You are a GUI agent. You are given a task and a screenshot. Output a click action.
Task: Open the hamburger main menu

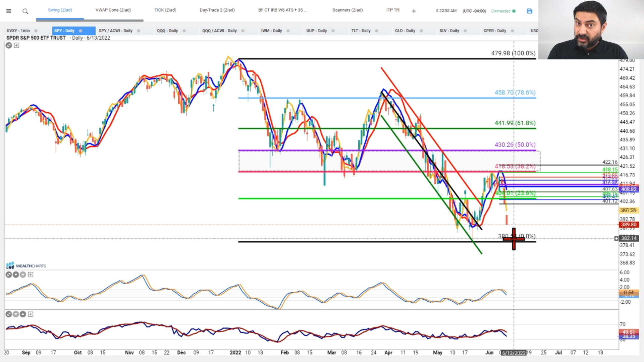(9, 11)
